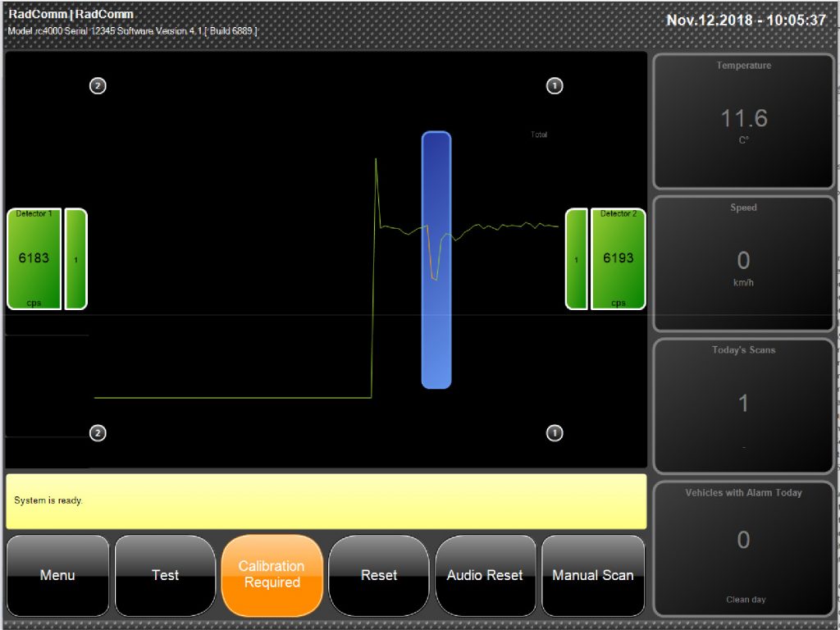840x630 pixels.
Task: Open the Menu button
Action: (x=57, y=575)
